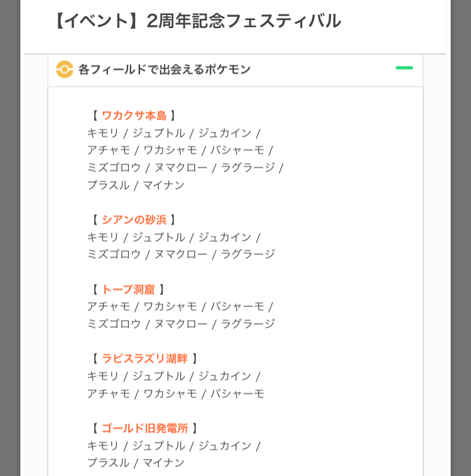
Task: Click the yellow Poké Ball icon
Action: pyautogui.click(x=65, y=69)
